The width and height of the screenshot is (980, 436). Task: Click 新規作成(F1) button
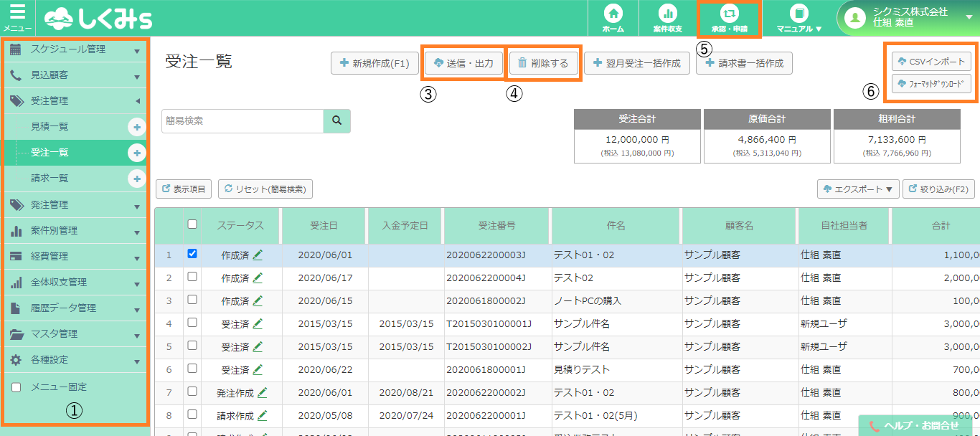(x=374, y=63)
